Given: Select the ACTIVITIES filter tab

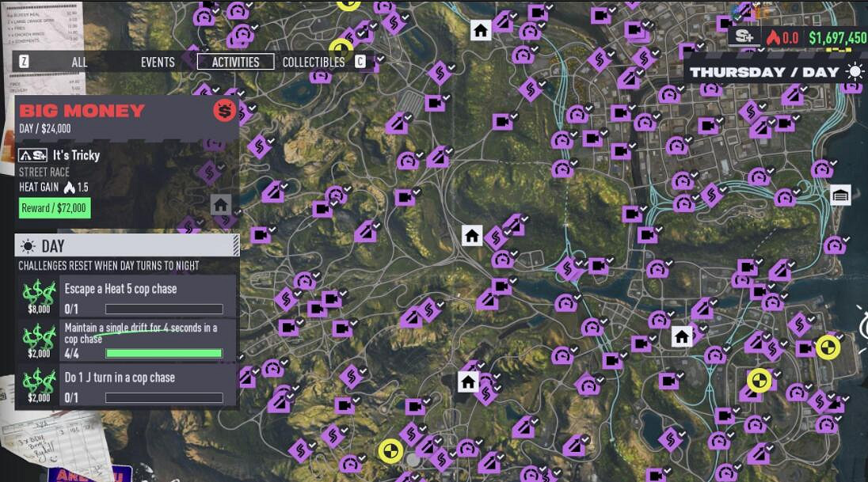Looking at the screenshot, I should click(x=236, y=62).
